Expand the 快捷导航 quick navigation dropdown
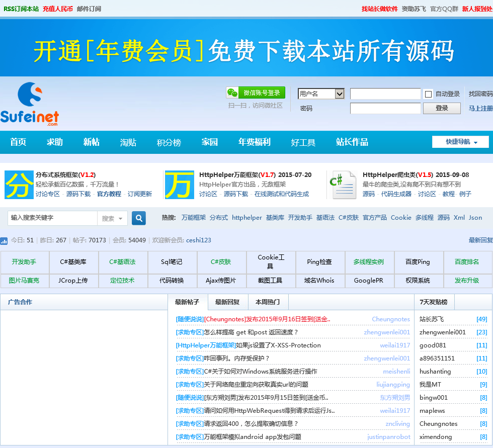 point(460,142)
